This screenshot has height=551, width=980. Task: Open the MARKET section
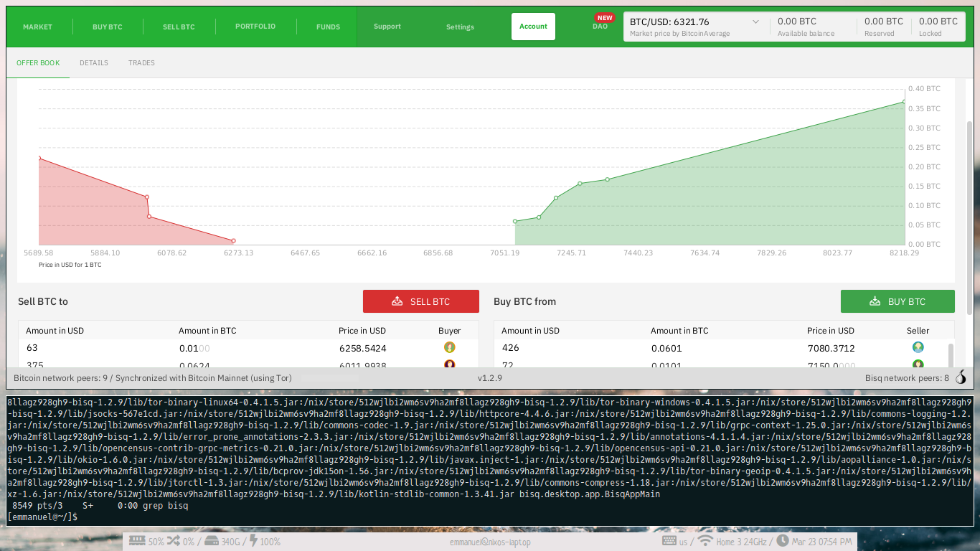point(37,27)
